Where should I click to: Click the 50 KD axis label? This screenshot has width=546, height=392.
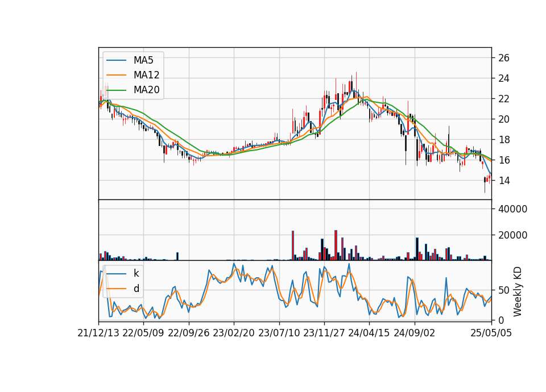pos(504,290)
